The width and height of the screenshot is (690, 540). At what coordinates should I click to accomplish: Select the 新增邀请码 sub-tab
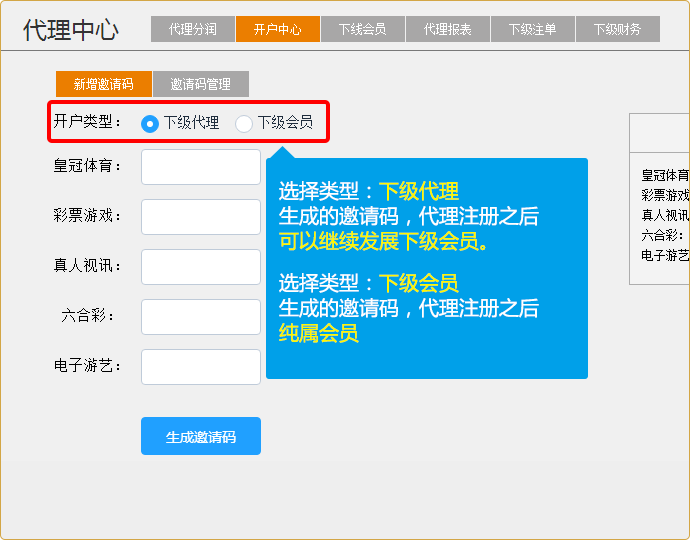click(103, 84)
